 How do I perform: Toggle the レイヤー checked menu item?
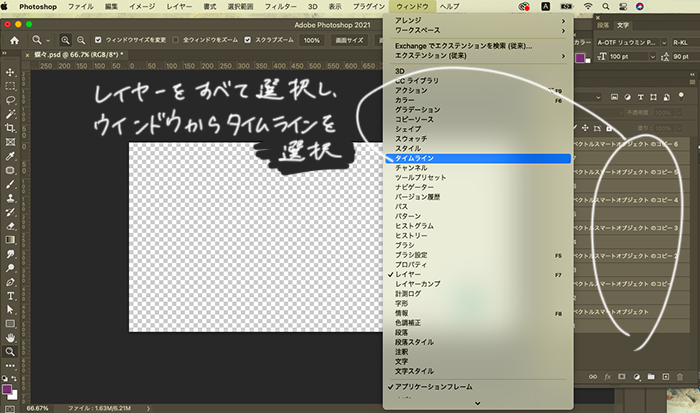coord(478,274)
